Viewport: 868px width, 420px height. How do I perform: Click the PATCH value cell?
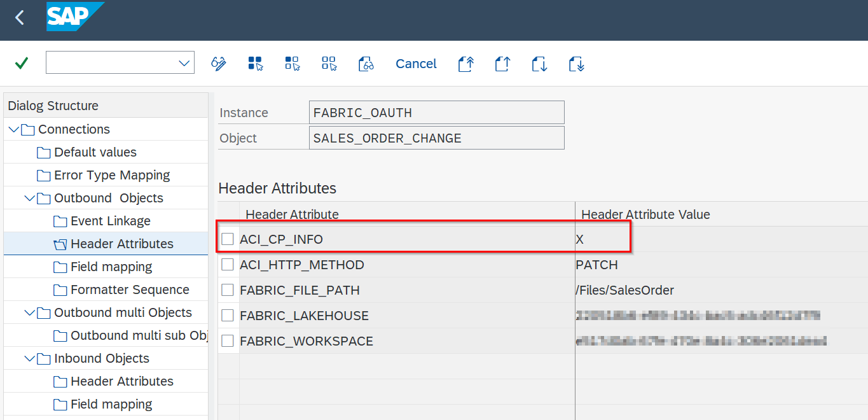click(x=721, y=265)
